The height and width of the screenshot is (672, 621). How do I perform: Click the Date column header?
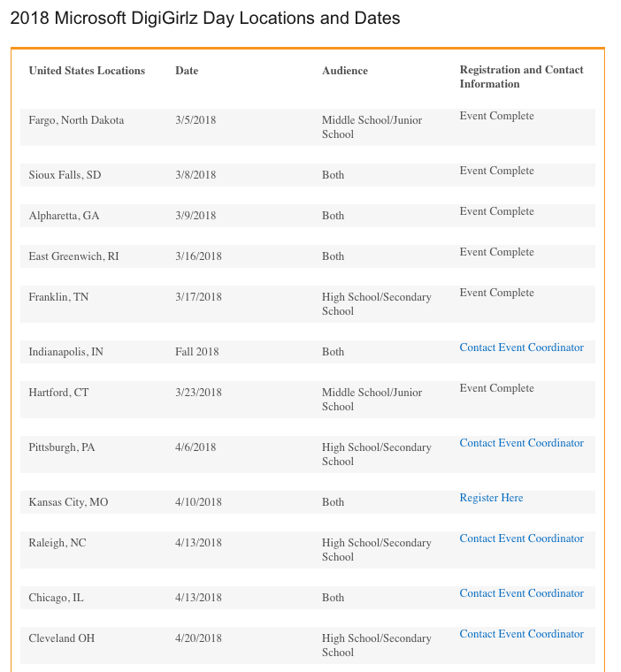[x=187, y=71]
